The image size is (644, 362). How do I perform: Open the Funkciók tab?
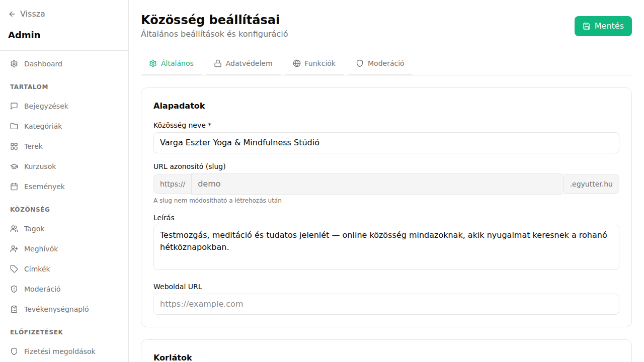coord(314,63)
